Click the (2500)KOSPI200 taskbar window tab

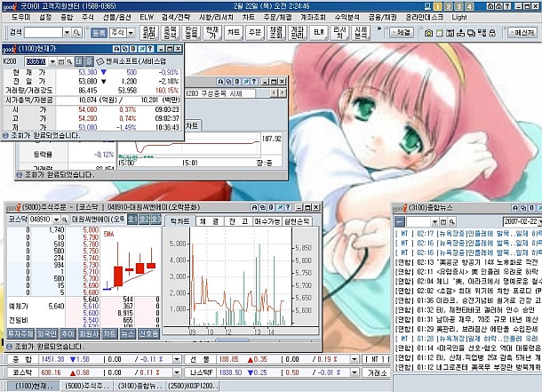[189, 387]
